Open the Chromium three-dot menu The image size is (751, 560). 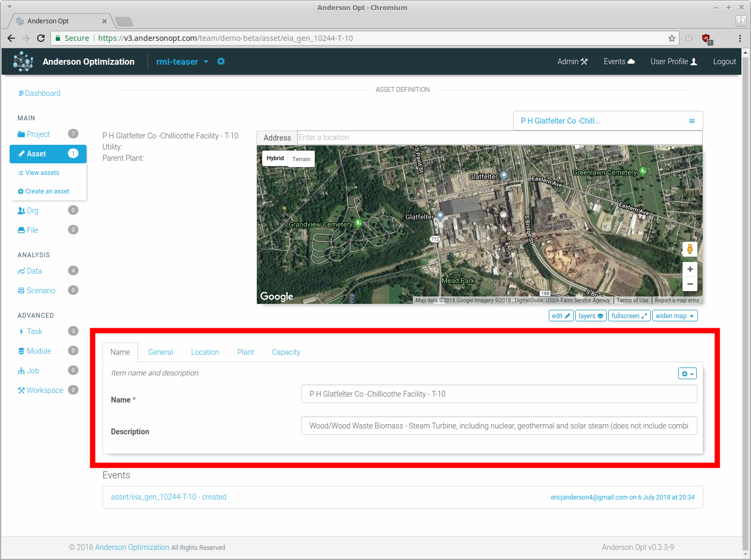pyautogui.click(x=740, y=38)
